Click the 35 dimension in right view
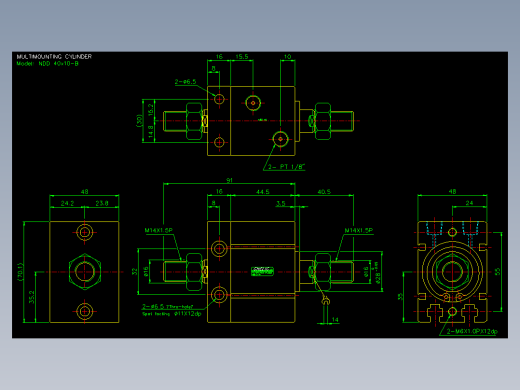This screenshot has width=520, height=390. tap(400, 296)
